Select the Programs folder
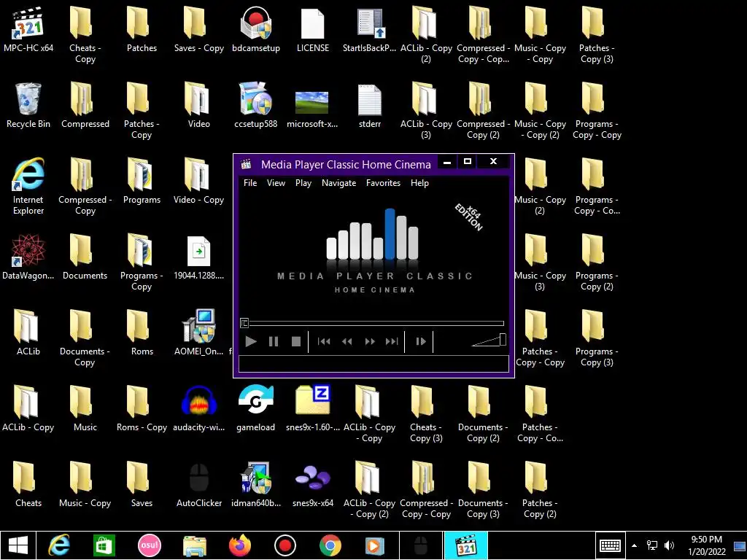 [x=142, y=181]
